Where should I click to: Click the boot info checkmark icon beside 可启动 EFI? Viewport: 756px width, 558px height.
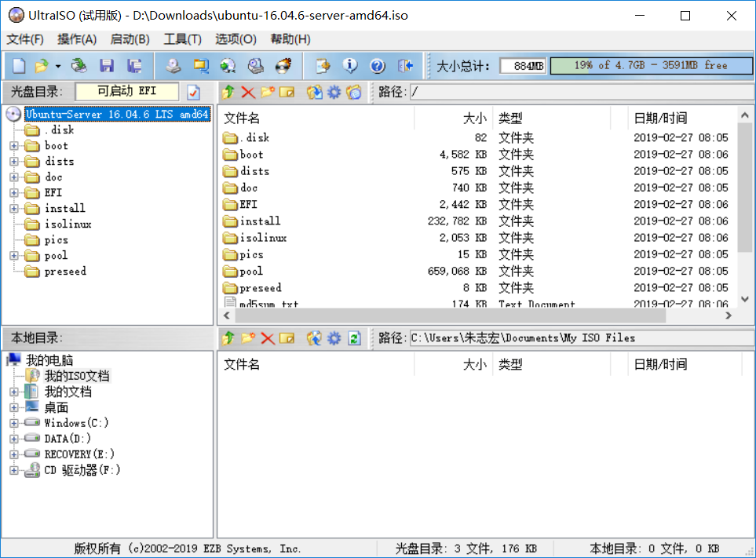[x=193, y=92]
